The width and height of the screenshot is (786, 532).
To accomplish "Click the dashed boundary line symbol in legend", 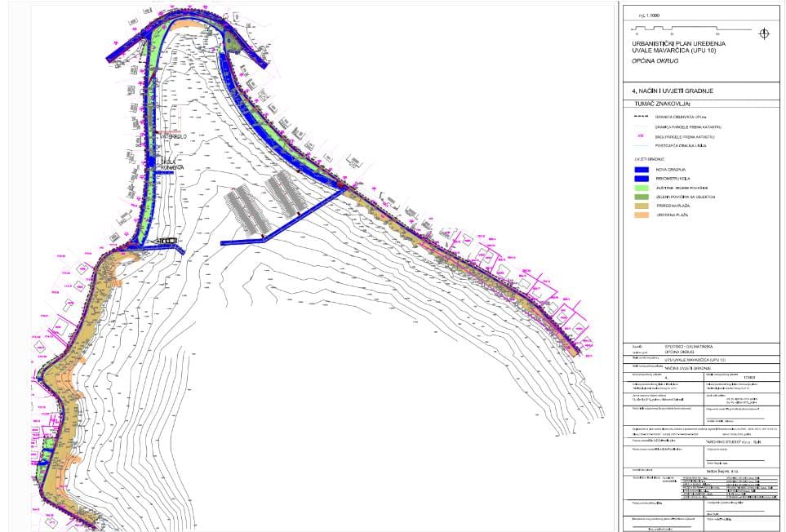I will click(x=641, y=117).
